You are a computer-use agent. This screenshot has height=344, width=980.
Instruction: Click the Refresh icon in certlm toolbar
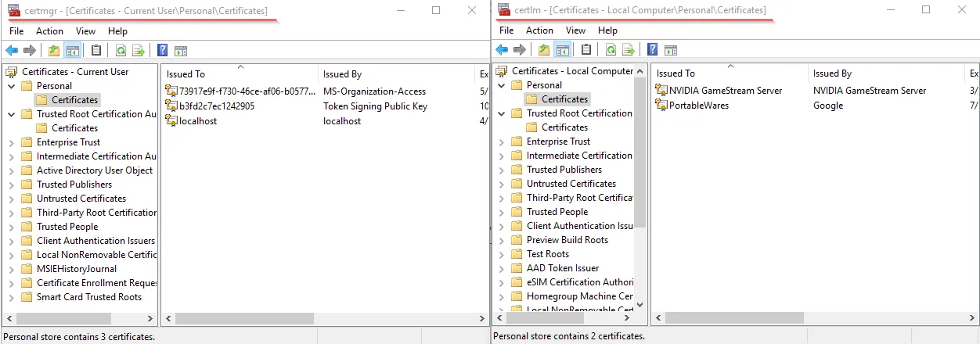(611, 50)
